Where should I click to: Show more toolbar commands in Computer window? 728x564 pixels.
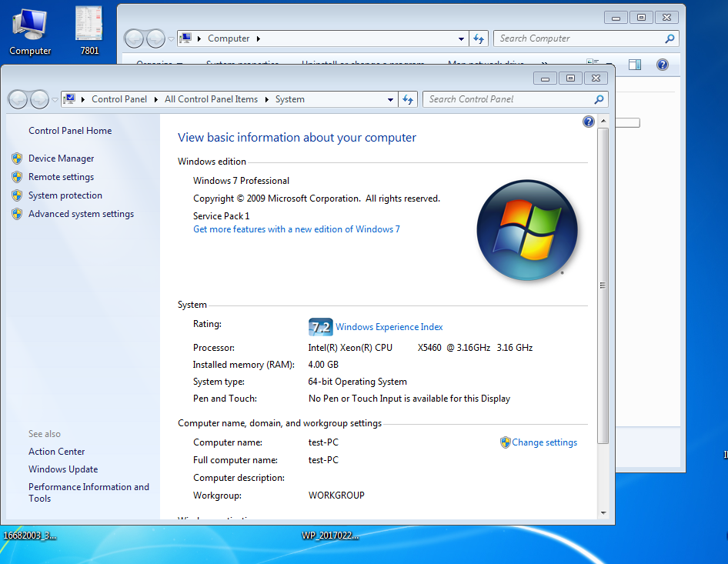pos(544,63)
